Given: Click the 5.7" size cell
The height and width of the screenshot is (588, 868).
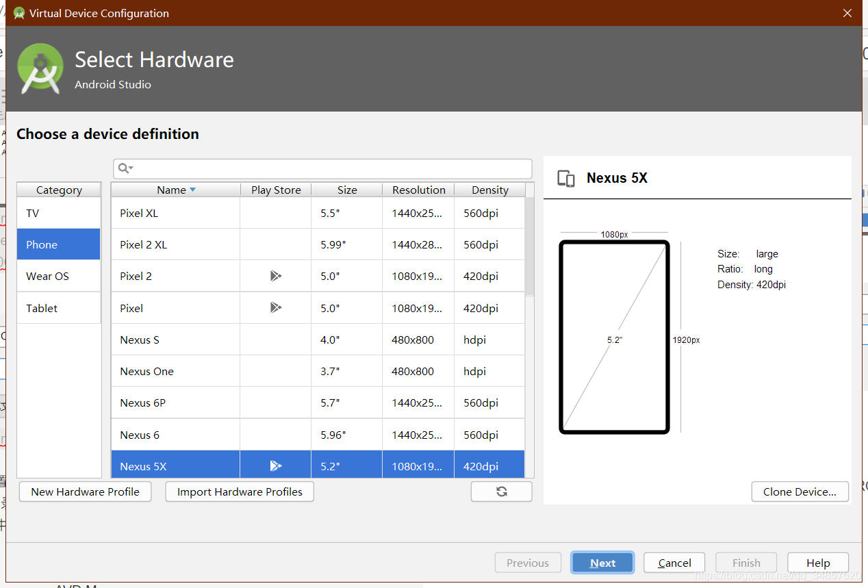Looking at the screenshot, I should pos(347,402).
